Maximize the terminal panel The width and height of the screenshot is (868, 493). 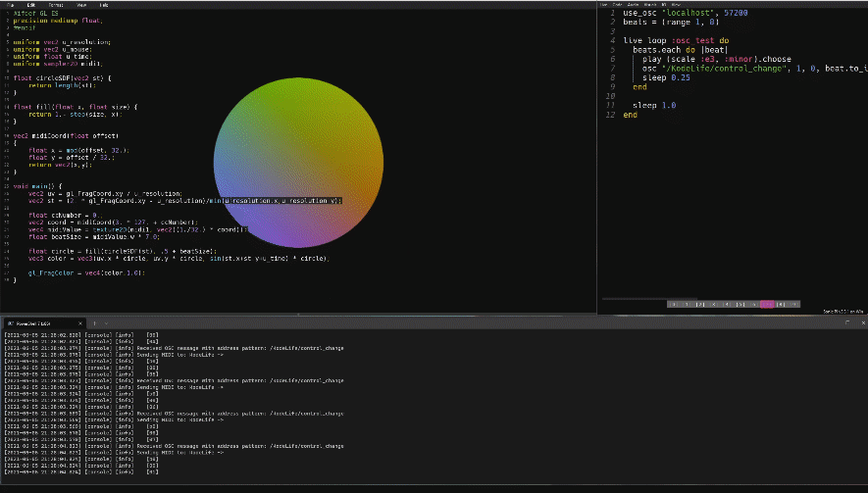847,322
